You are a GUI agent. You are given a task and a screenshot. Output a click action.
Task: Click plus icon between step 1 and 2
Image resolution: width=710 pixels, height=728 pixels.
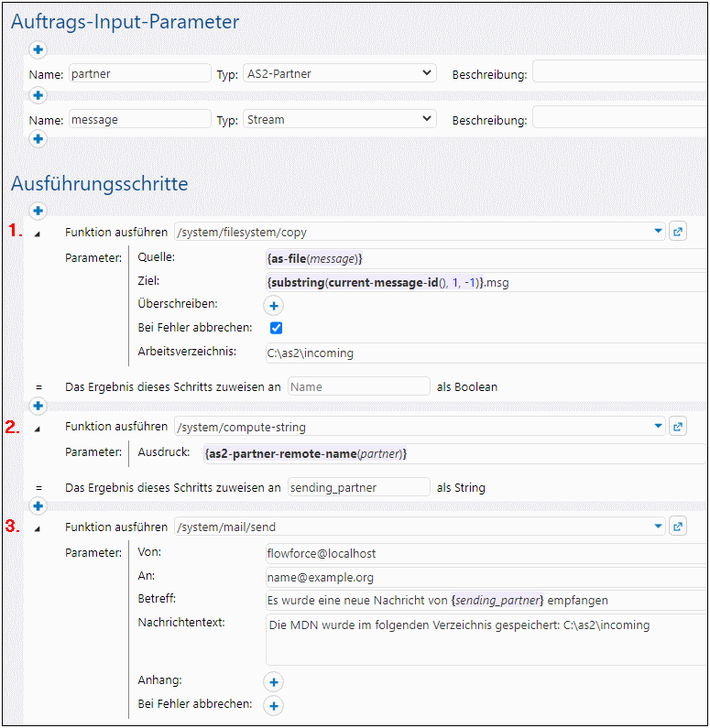[x=38, y=406]
